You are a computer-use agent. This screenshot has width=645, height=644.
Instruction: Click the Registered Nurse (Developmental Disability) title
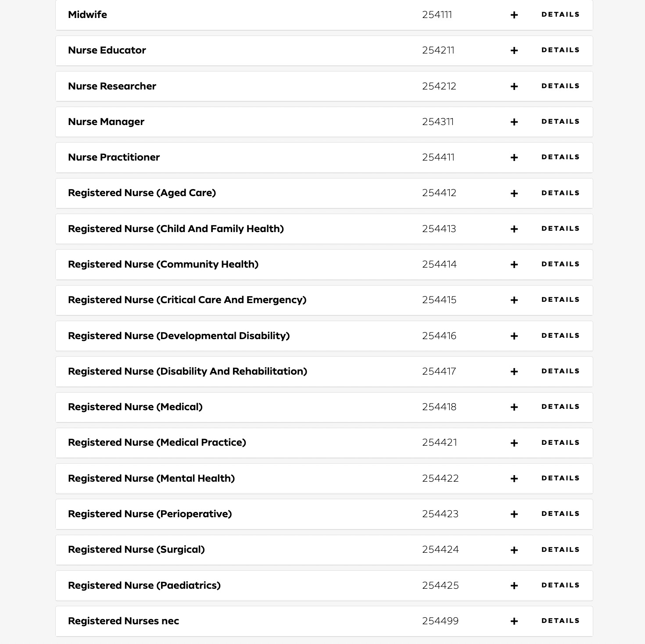tap(179, 336)
